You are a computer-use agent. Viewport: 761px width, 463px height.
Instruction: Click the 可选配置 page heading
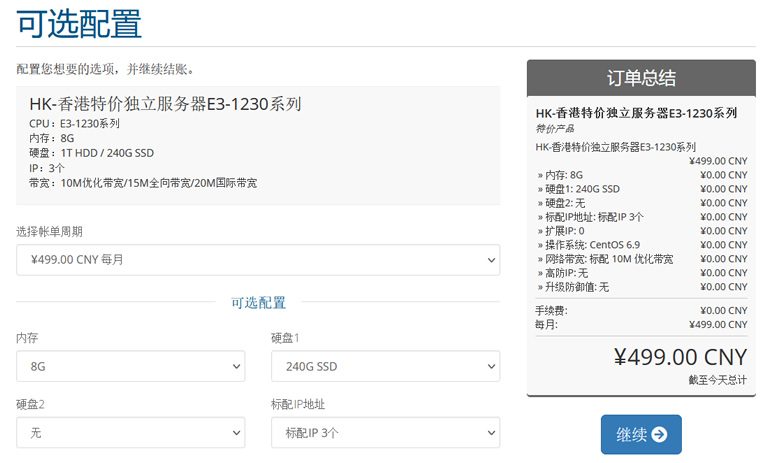click(x=79, y=24)
